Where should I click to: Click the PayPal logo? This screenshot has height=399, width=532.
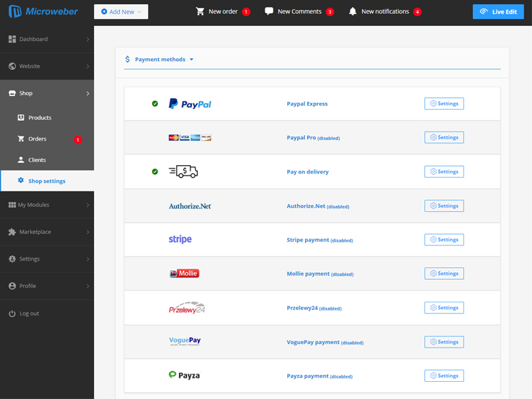pos(190,104)
